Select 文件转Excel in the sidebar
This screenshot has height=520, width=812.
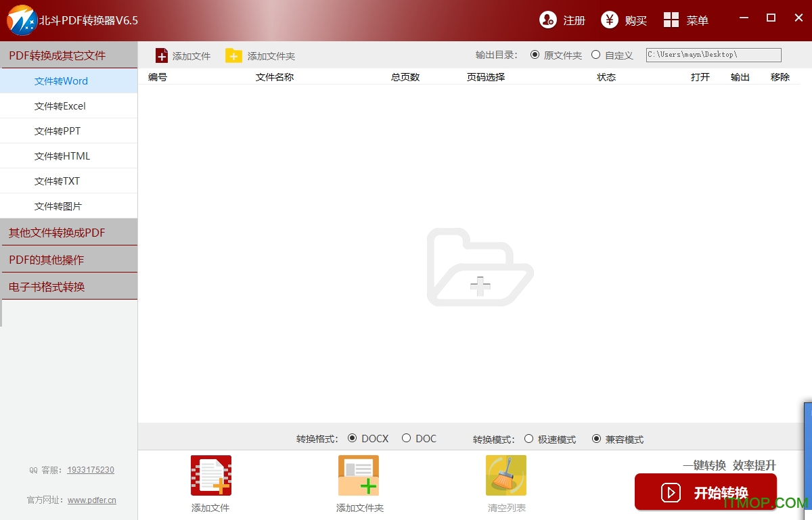pyautogui.click(x=60, y=106)
